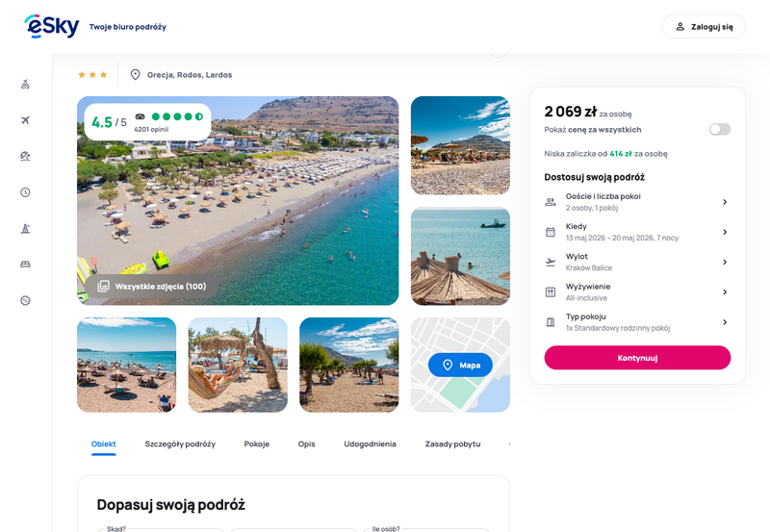This screenshot has width=770, height=532.
Task: Expand the Kiedy date selection row
Action: 637,232
